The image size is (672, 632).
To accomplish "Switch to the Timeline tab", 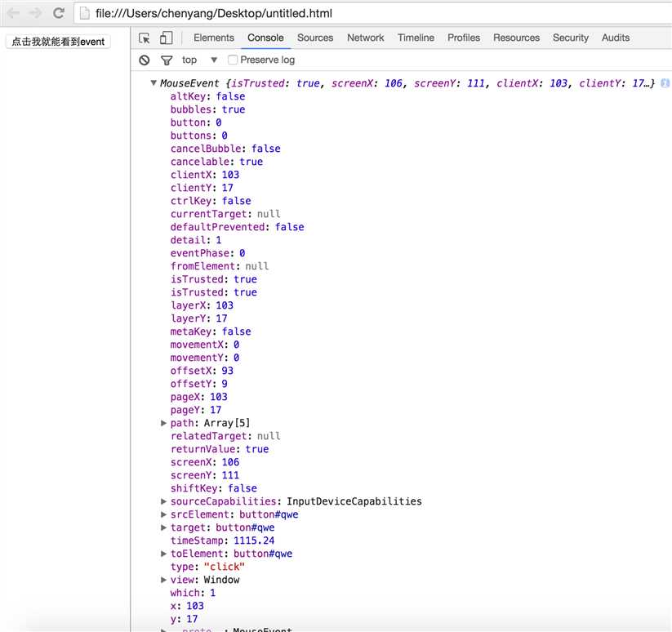I will point(416,38).
